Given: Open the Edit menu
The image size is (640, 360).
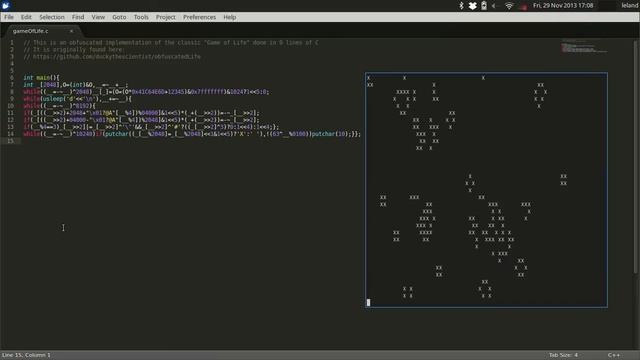Looking at the screenshot, I should pos(26,17).
